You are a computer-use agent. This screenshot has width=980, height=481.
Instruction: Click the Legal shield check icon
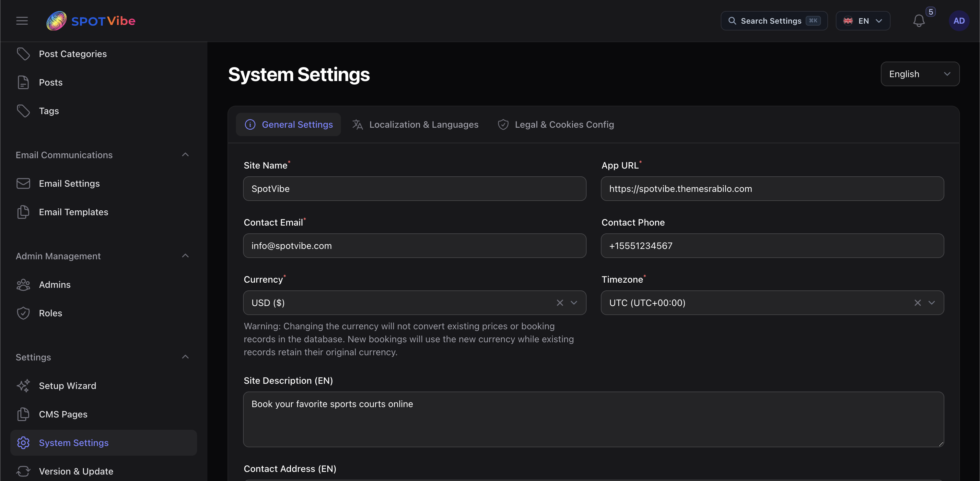(x=503, y=124)
